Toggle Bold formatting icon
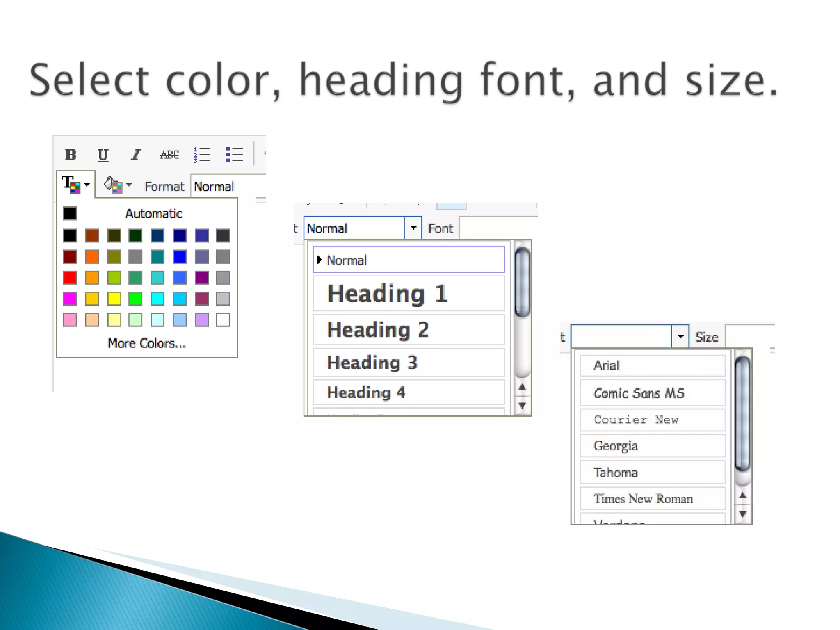Screen dimensions: 840x630 (71, 155)
